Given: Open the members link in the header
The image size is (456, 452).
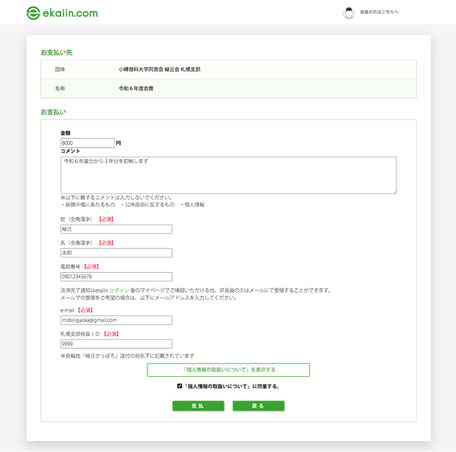Looking at the screenshot, I should point(379,12).
